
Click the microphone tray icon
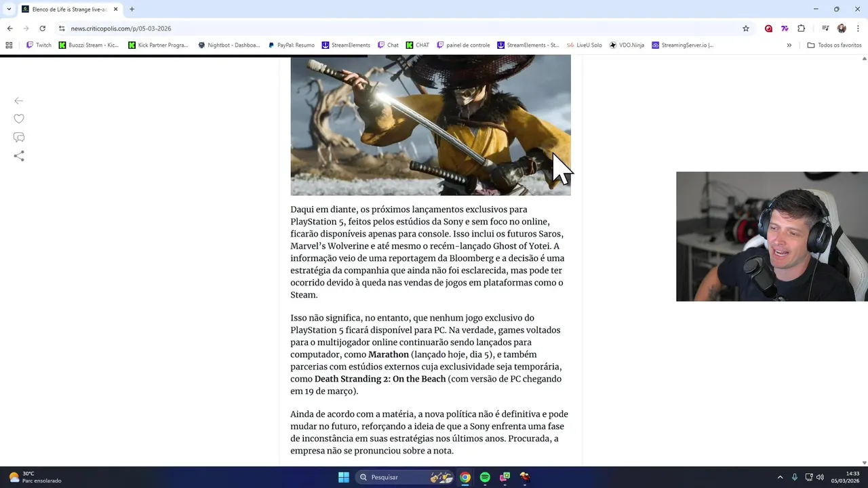[x=795, y=477]
